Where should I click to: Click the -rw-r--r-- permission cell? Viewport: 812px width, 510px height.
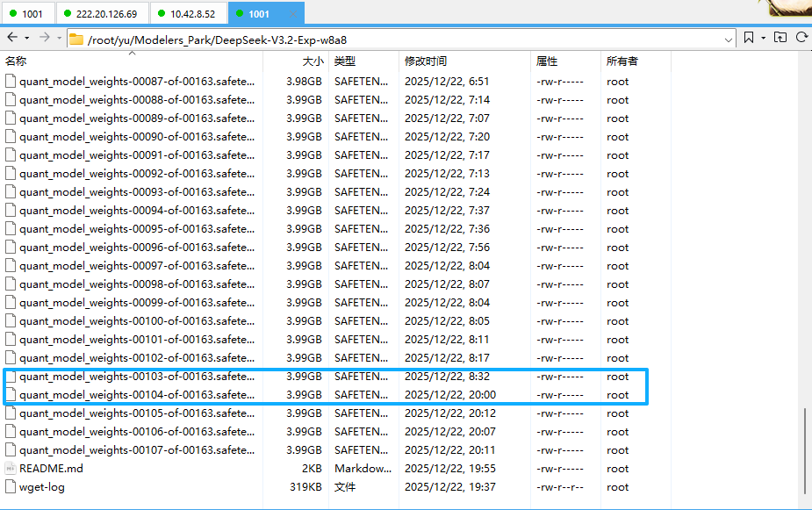coord(560,487)
